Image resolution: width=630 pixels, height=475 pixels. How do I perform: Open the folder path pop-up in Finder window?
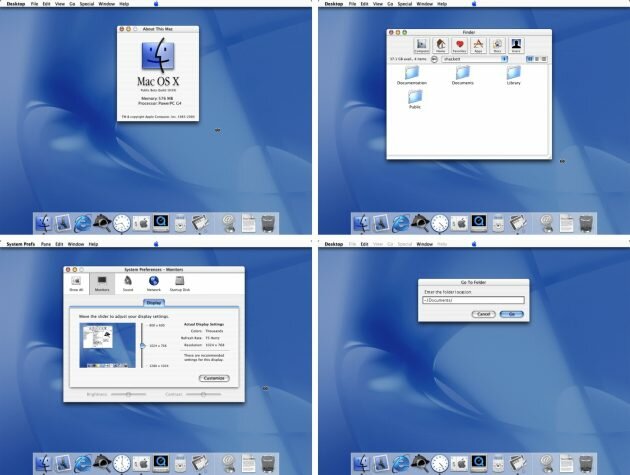pyautogui.click(x=475, y=59)
